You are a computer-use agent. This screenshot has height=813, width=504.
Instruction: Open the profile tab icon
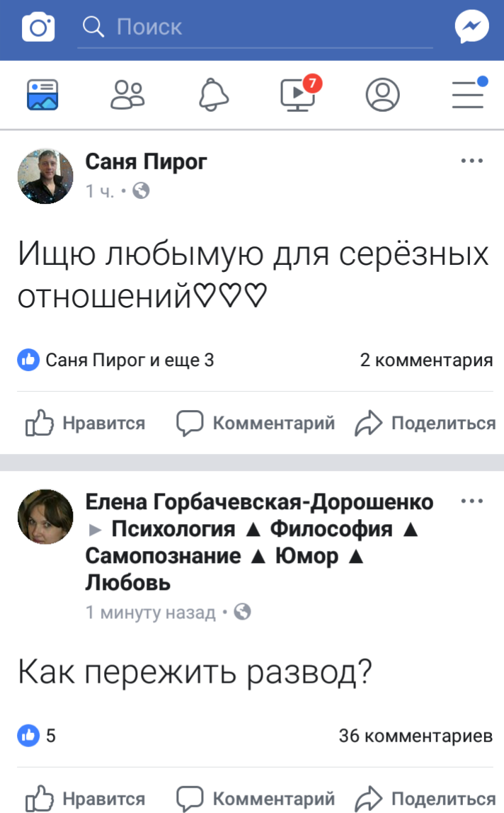point(382,95)
